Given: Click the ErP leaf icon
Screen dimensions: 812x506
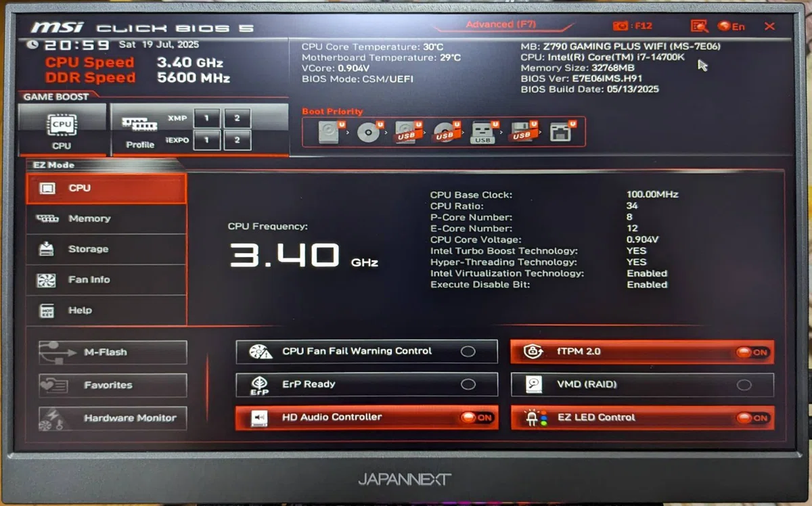Looking at the screenshot, I should pyautogui.click(x=259, y=384).
